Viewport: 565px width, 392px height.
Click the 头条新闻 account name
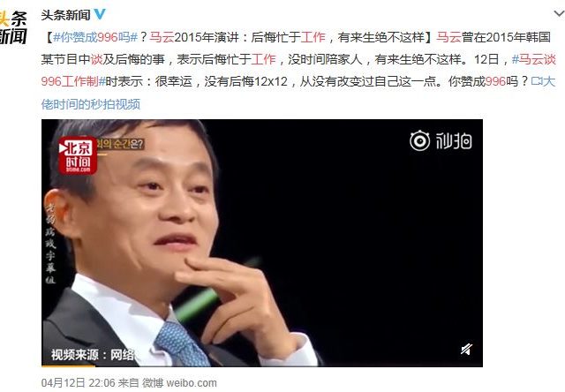click(65, 15)
